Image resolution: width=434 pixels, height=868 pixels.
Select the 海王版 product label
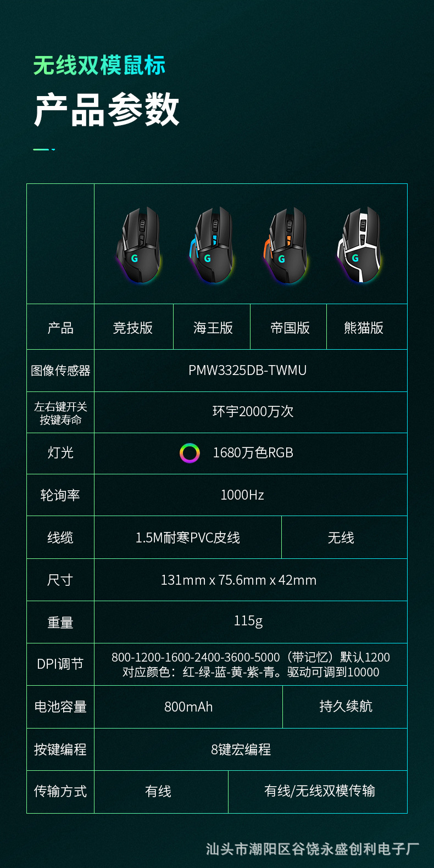213,328
